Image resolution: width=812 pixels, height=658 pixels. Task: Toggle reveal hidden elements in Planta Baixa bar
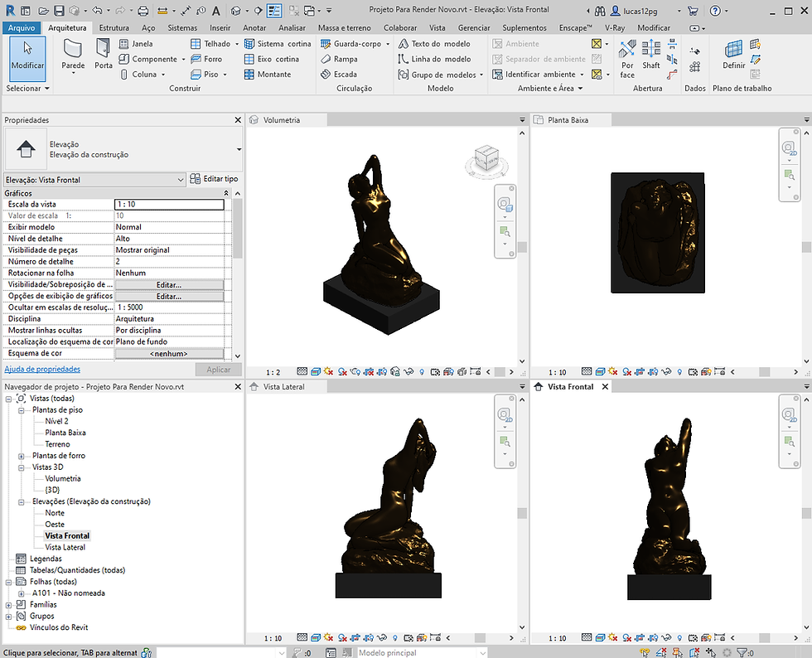[679, 371]
